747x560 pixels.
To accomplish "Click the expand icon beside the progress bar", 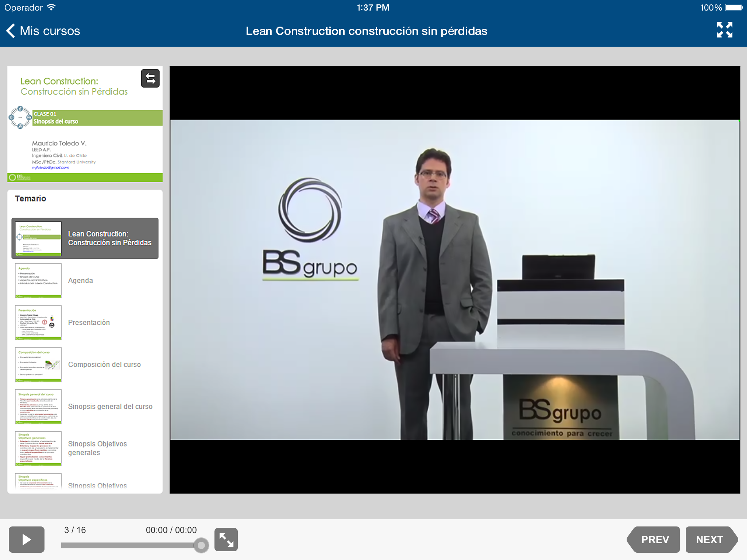I will click(x=226, y=539).
